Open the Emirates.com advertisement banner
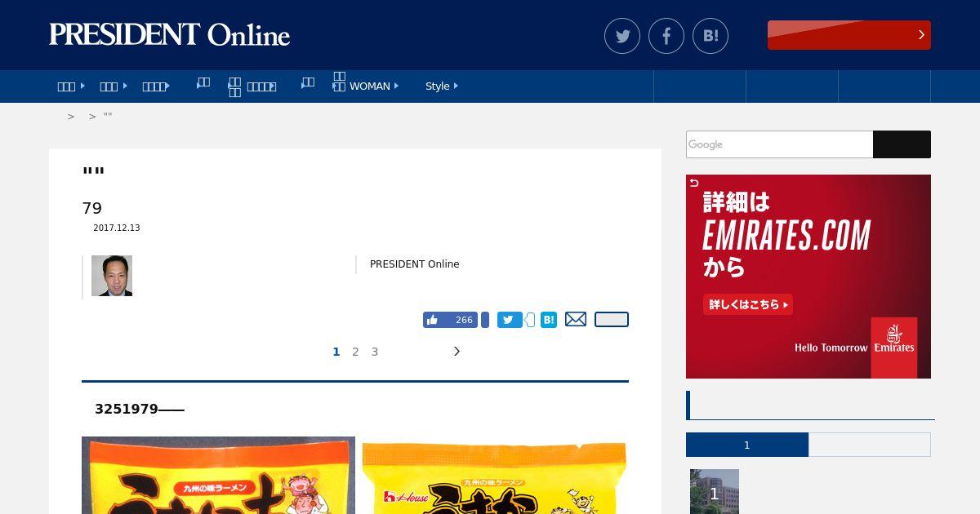 (808, 277)
